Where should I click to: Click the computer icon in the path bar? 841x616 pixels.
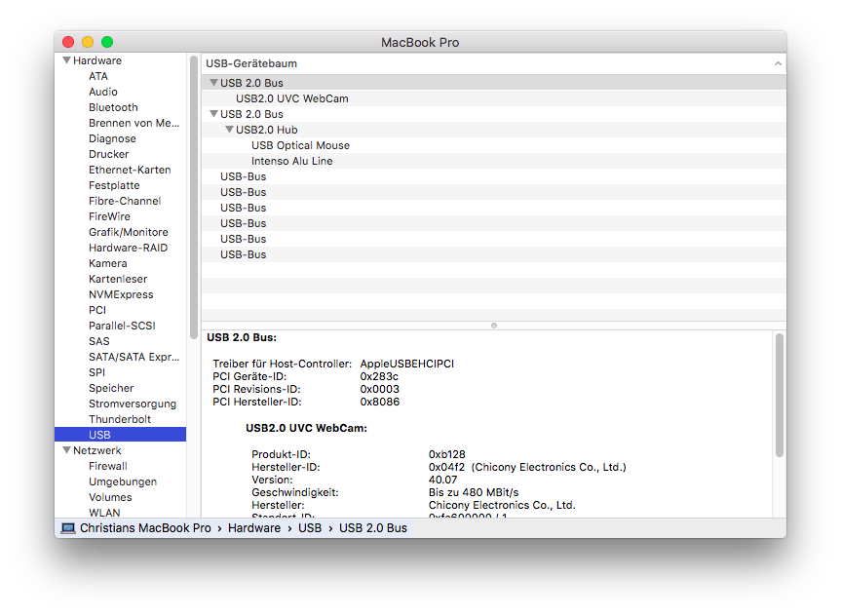[x=68, y=528]
